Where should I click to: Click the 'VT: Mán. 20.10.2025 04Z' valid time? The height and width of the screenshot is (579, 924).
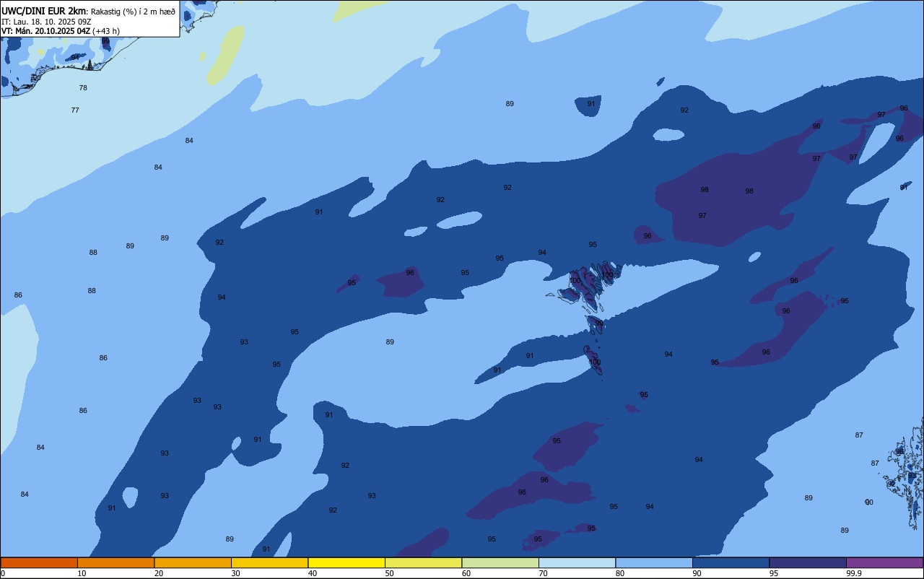(45, 31)
